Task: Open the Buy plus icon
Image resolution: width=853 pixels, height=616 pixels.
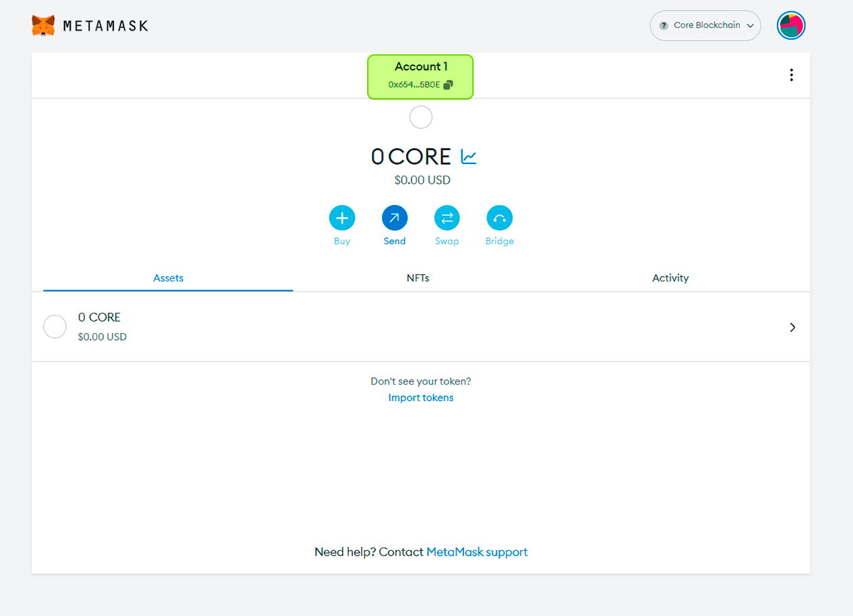Action: click(x=342, y=218)
